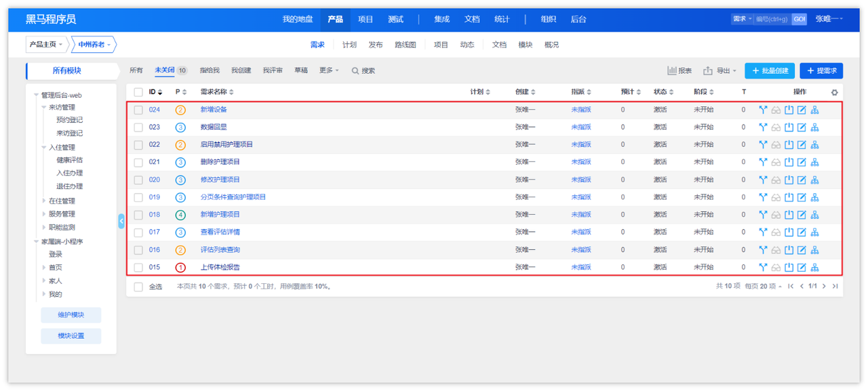Expand the 更多 filter dropdown
868x391 pixels.
point(329,70)
